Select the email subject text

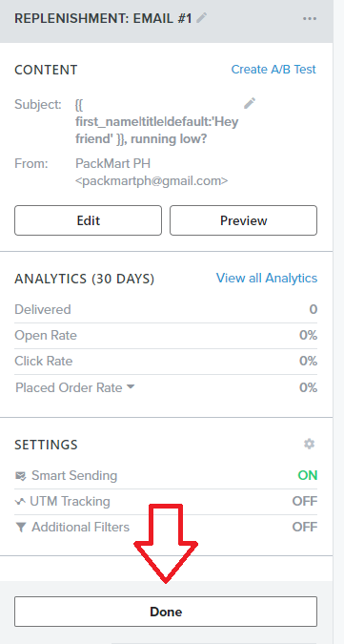click(x=156, y=122)
